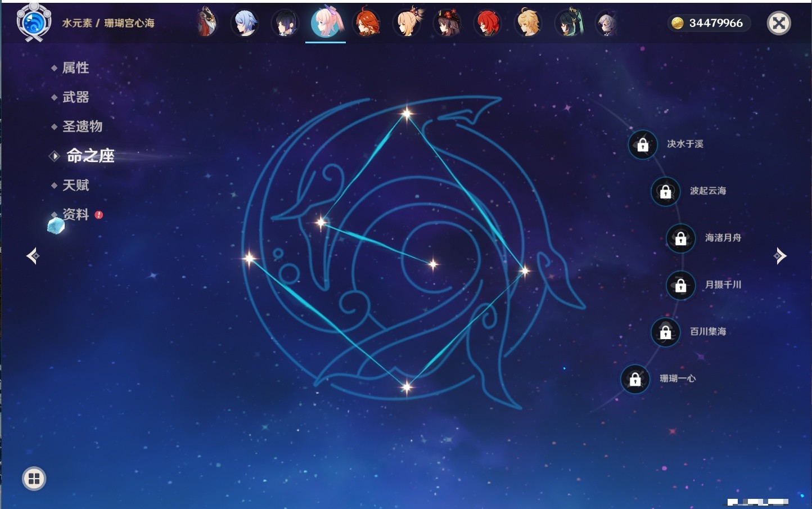Screen dimensions: 812x509
Task: Switch to next character with right arrow
Action: 779,256
